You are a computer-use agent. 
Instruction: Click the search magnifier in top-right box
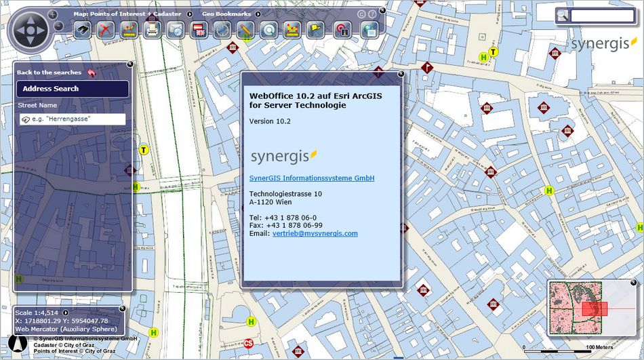562,16
